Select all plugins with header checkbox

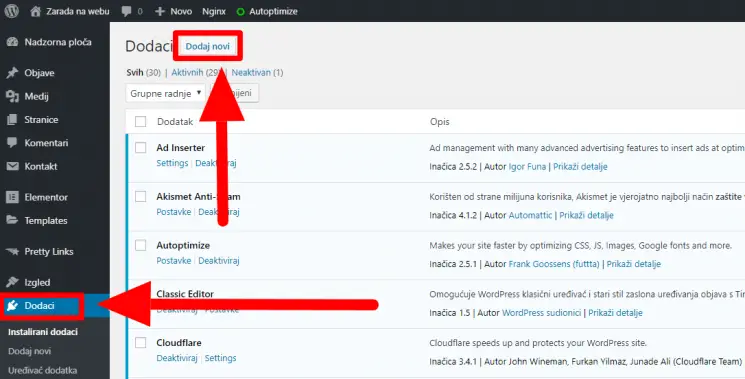tap(141, 122)
